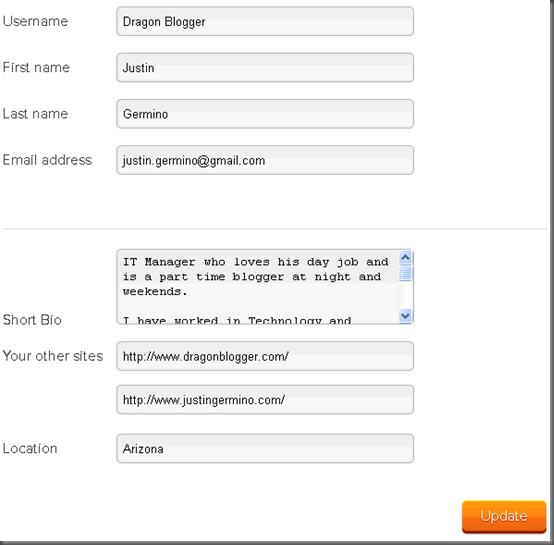Image resolution: width=554 pixels, height=545 pixels.
Task: Click the justingermino.com site URL field
Action: click(265, 400)
